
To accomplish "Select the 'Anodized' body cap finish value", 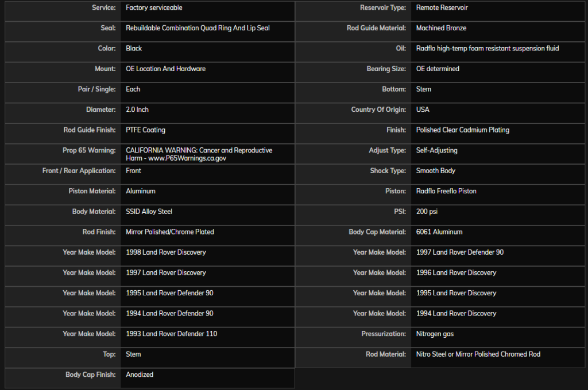I will (x=140, y=375).
